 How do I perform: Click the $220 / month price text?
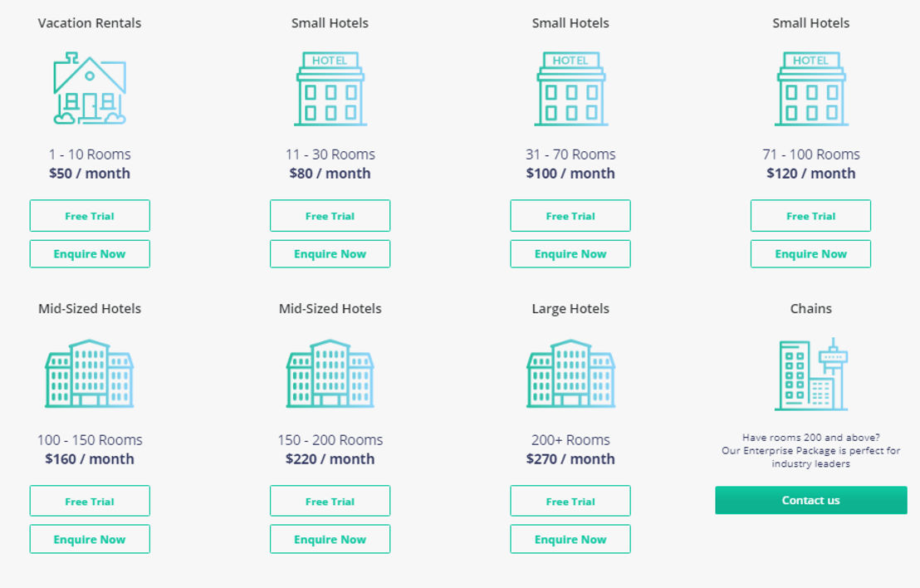(x=330, y=459)
